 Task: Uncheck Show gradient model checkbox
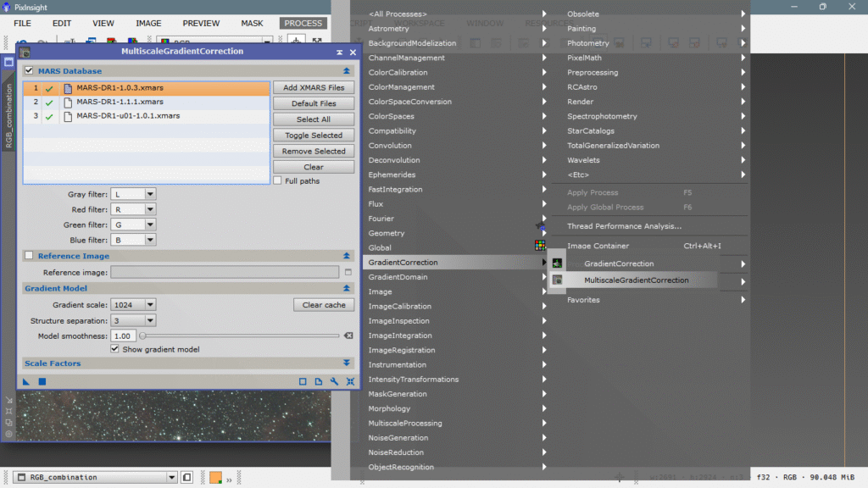point(114,349)
